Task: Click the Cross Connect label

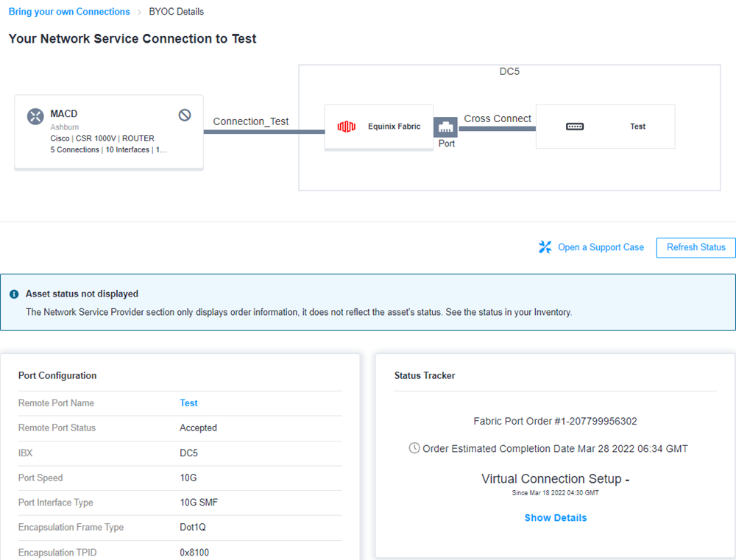Action: point(498,118)
